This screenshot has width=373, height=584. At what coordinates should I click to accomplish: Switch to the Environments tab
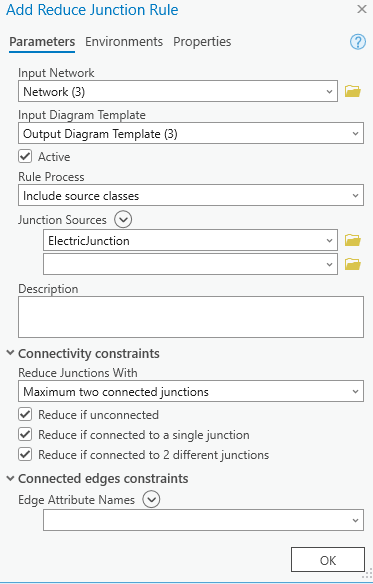(124, 41)
